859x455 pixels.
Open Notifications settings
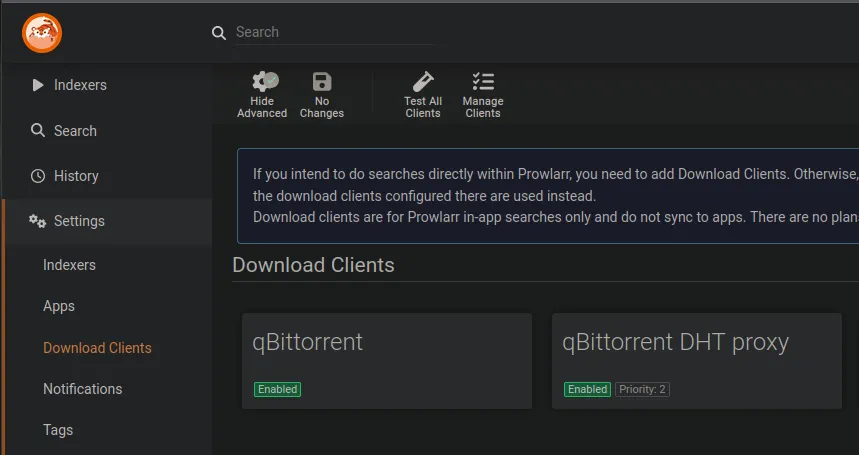82,389
